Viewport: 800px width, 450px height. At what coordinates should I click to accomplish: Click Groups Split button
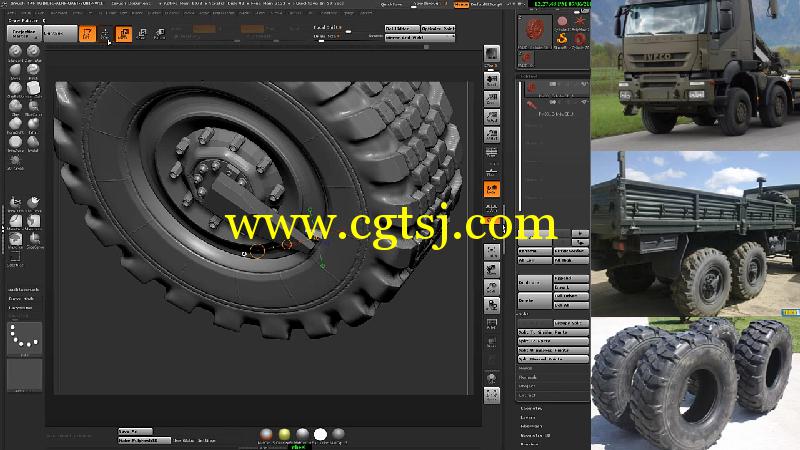tap(571, 323)
